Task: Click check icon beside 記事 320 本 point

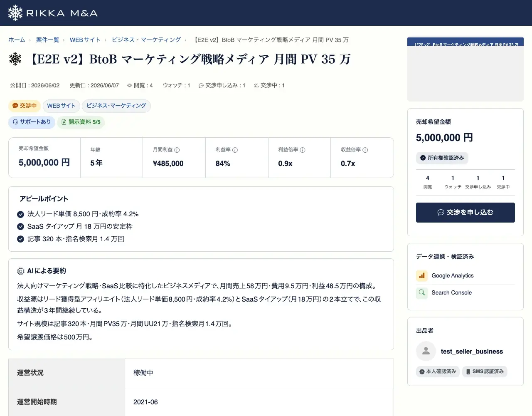Action: click(x=20, y=239)
